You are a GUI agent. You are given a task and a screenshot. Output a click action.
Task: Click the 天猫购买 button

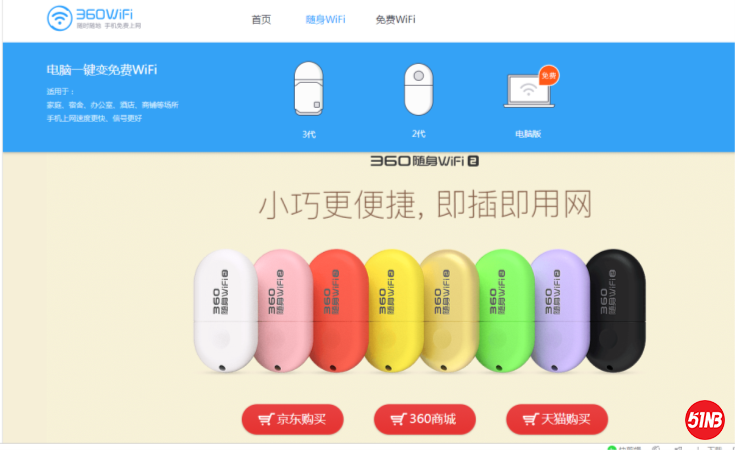tap(557, 419)
